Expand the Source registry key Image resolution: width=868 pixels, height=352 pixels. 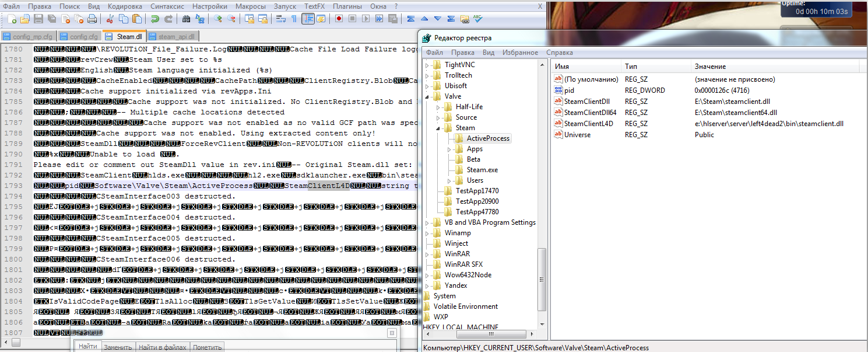pyautogui.click(x=438, y=117)
